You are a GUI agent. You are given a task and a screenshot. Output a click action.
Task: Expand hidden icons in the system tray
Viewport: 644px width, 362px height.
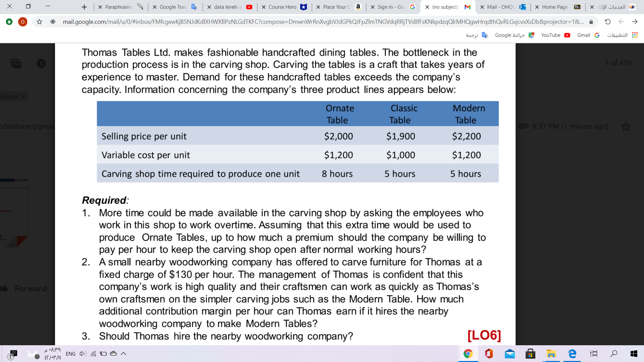pyautogui.click(x=123, y=354)
